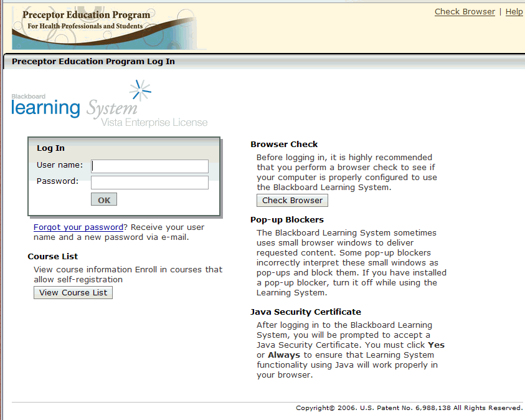Run the Check Browser button under Browser Check
This screenshot has width=525, height=420.
click(x=292, y=200)
